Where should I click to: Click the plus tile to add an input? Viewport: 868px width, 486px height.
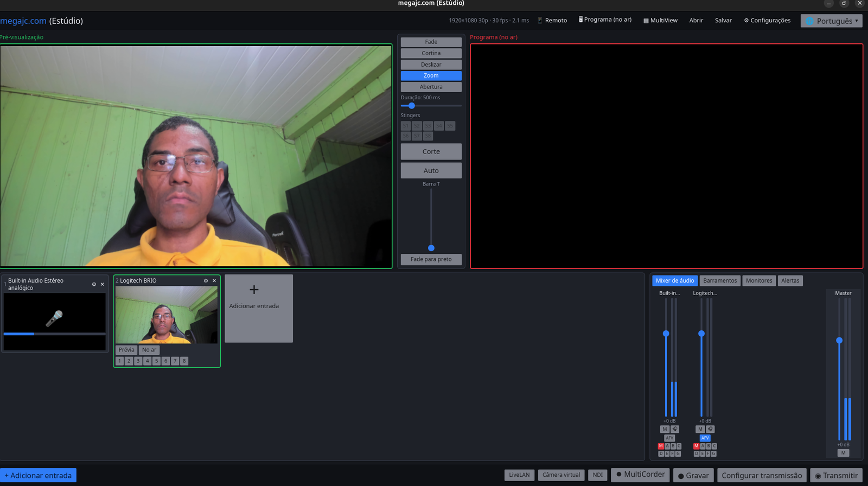[x=259, y=308]
